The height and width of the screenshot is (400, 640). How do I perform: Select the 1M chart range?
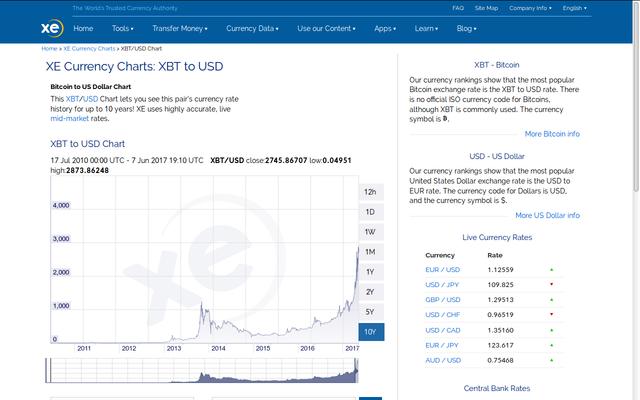(x=371, y=252)
